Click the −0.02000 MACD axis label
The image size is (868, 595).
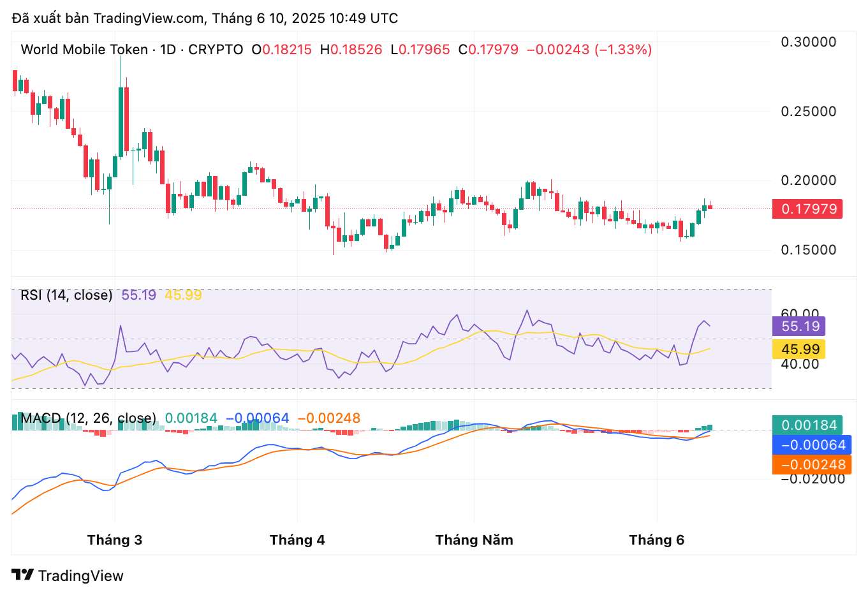point(813,479)
